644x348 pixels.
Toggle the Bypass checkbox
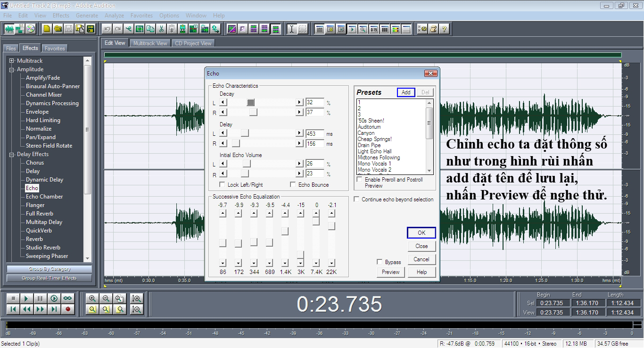tap(380, 262)
